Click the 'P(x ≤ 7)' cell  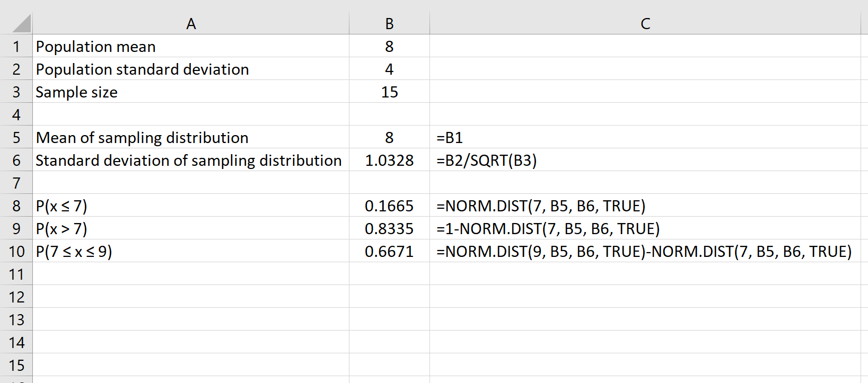(x=191, y=206)
